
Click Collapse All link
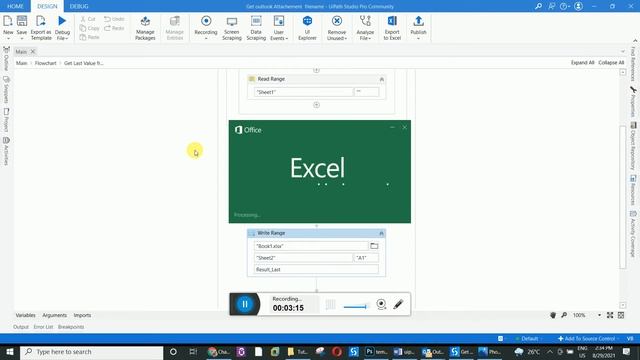point(611,62)
